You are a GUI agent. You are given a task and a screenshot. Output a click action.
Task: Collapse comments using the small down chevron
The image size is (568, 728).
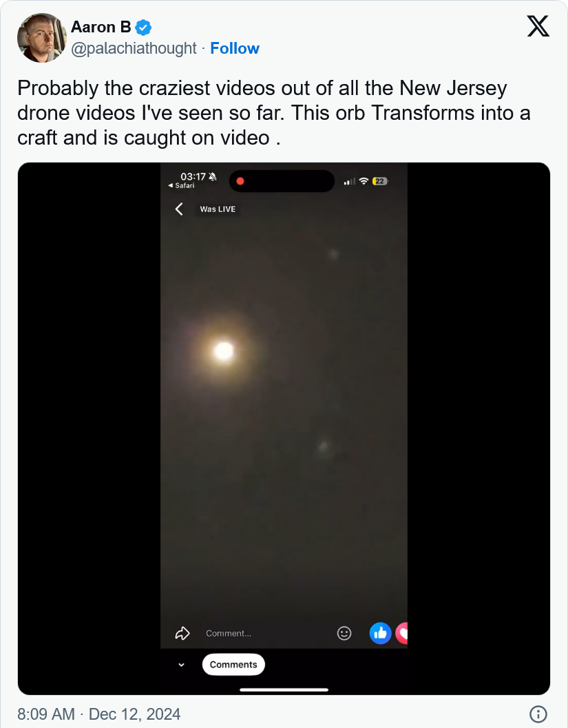(x=181, y=665)
